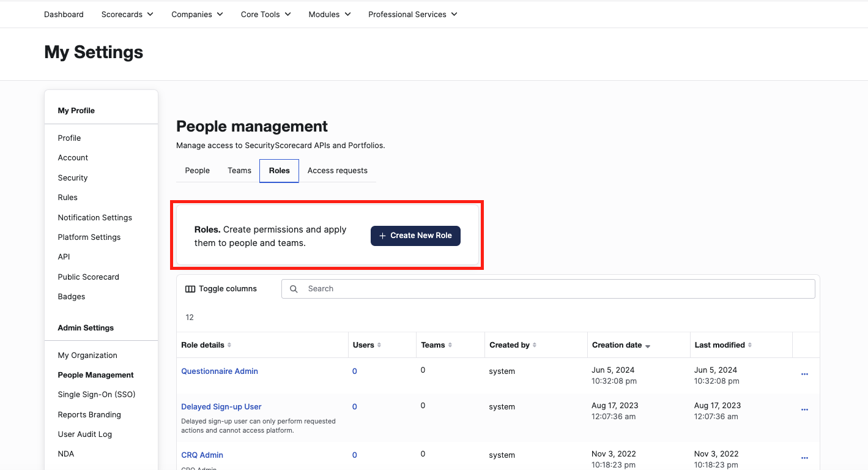
Task: Sort by Last modified column
Action: tap(723, 345)
